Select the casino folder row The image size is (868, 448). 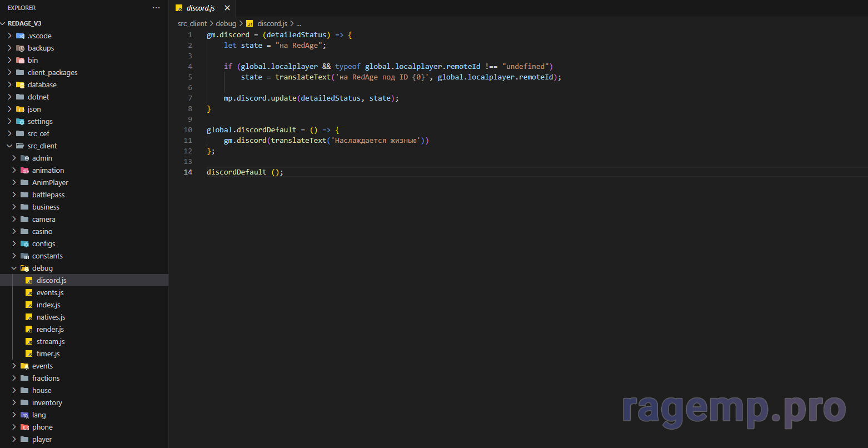pos(84,231)
